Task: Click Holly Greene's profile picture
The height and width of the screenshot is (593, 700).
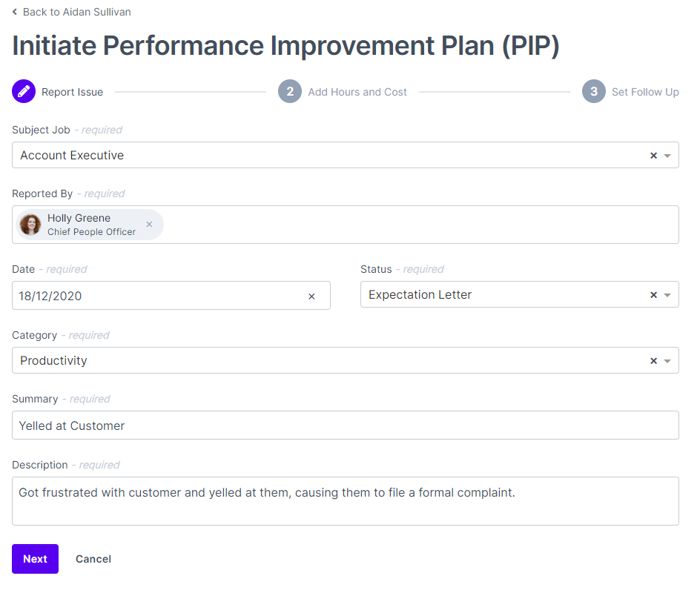Action: click(30, 224)
